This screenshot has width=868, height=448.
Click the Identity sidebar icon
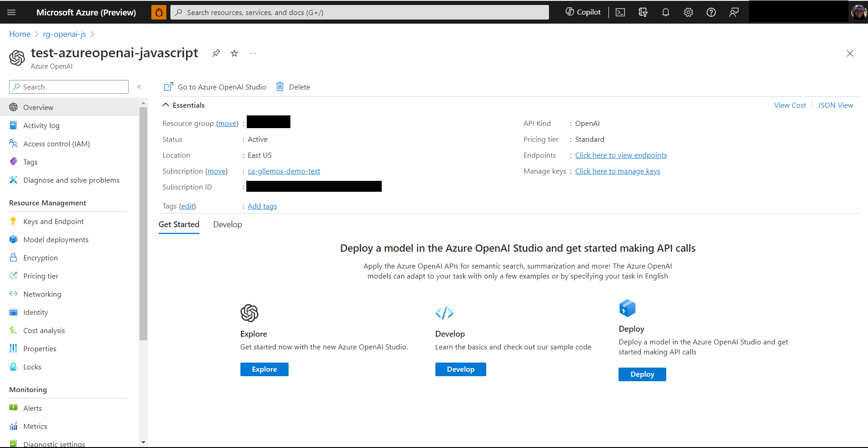(x=13, y=312)
